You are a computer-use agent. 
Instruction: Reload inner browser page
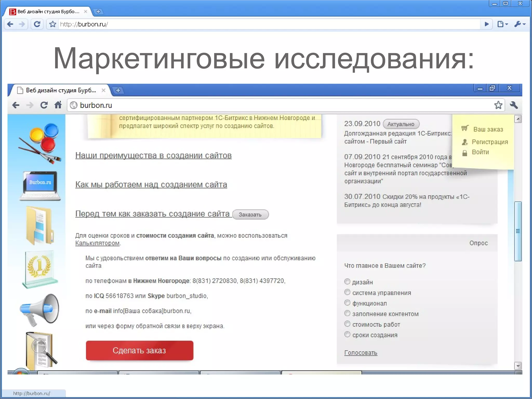pyautogui.click(x=44, y=105)
